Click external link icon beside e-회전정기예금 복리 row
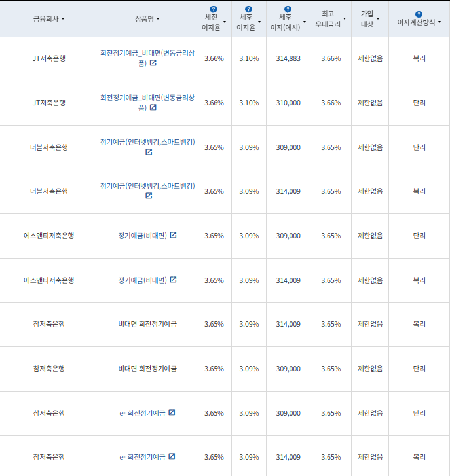This screenshot has height=476, width=450. 172,456
